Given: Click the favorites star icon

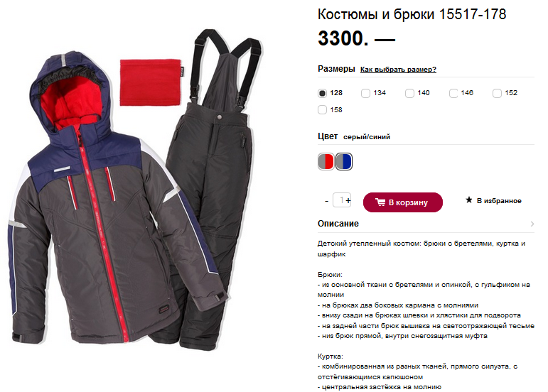Looking at the screenshot, I should click(468, 200).
